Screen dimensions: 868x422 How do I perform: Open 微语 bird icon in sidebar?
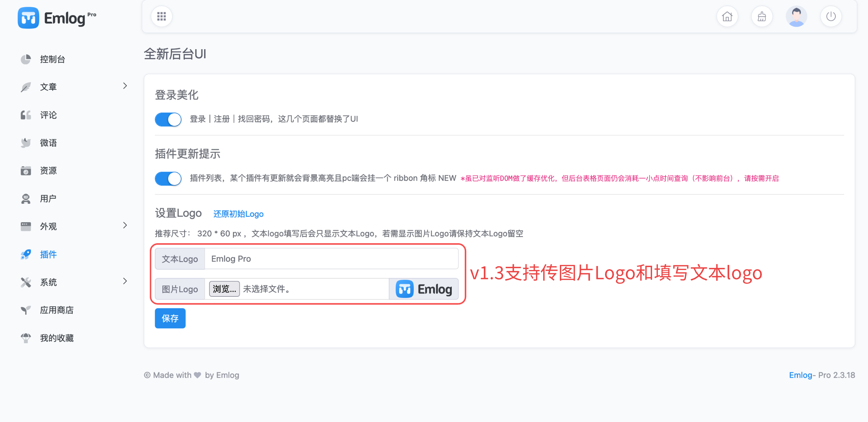pos(26,143)
